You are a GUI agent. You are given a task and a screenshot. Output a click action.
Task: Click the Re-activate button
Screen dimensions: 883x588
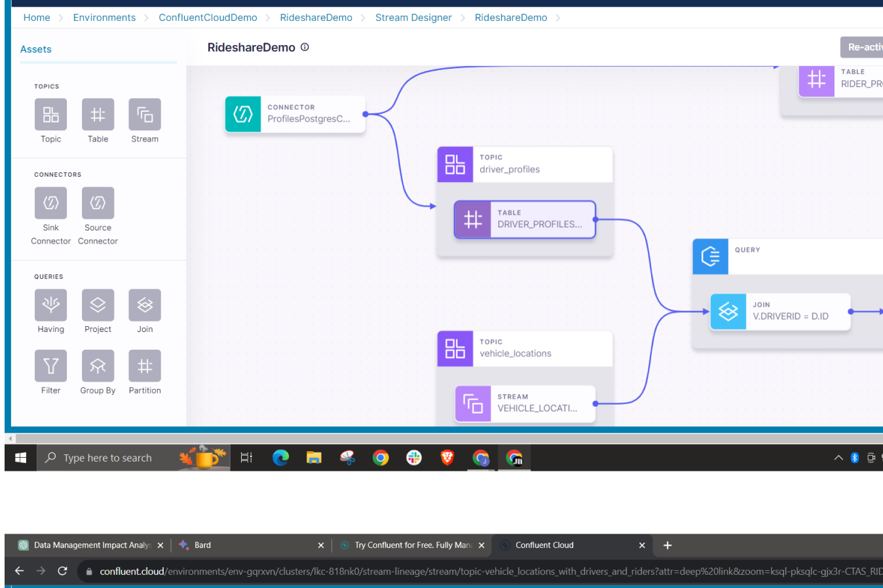tap(861, 47)
